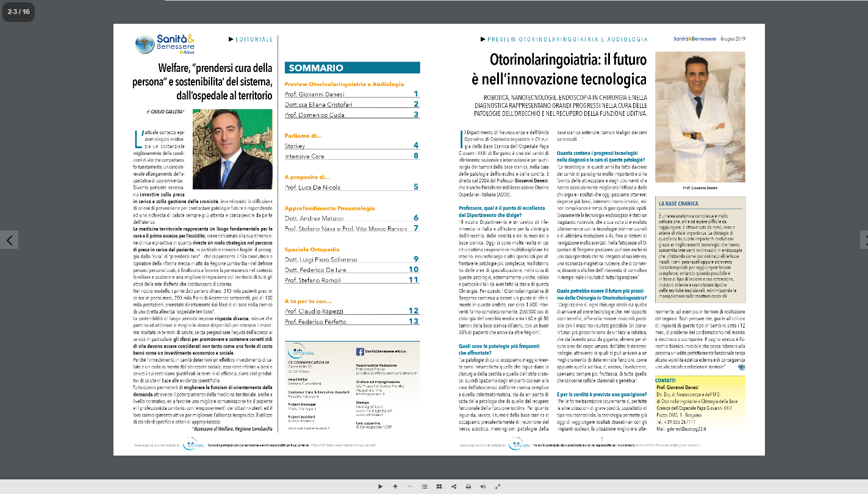Image resolution: width=868 pixels, height=494 pixels.
Task: Enter fullscreen with the expand arrows icon
Action: (x=498, y=486)
